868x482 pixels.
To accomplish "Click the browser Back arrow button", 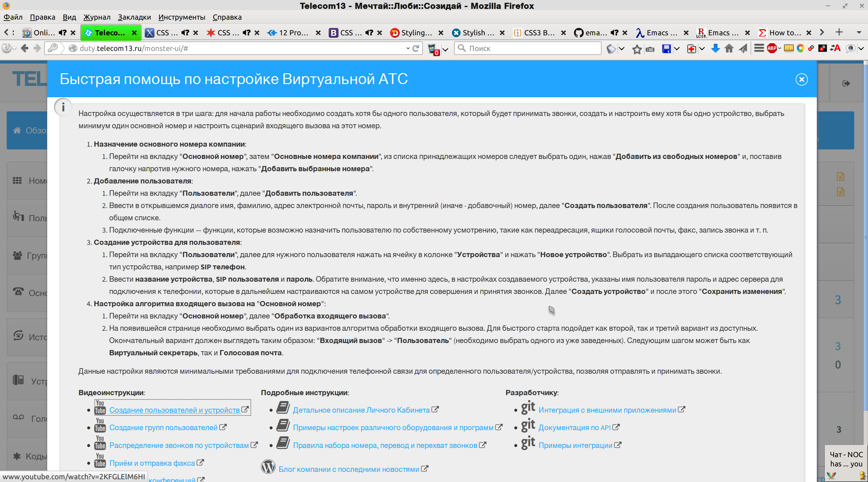I will (24, 48).
